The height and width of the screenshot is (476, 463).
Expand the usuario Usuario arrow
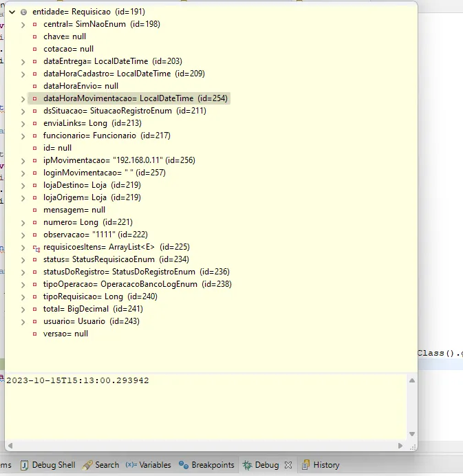(x=23, y=322)
